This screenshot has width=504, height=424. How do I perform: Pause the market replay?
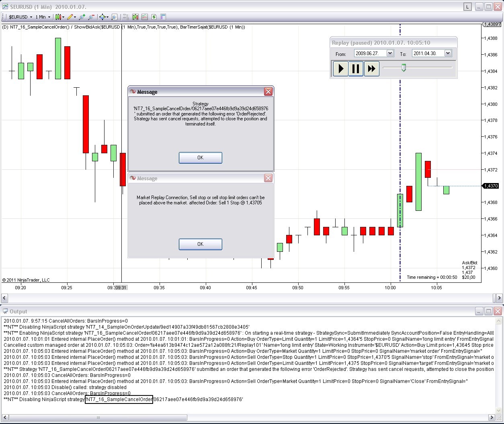[356, 68]
